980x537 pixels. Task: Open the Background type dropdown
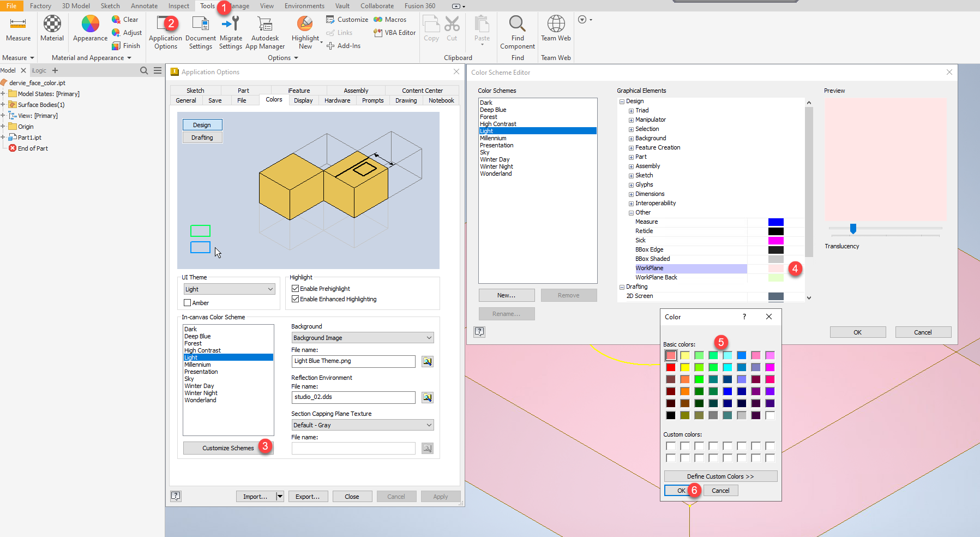(363, 338)
